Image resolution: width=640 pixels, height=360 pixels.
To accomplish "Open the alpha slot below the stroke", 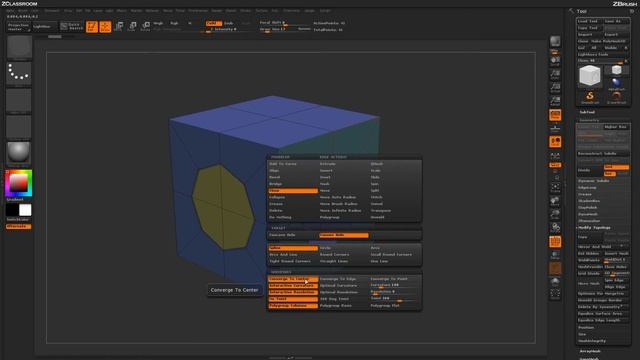I will tap(19, 100).
